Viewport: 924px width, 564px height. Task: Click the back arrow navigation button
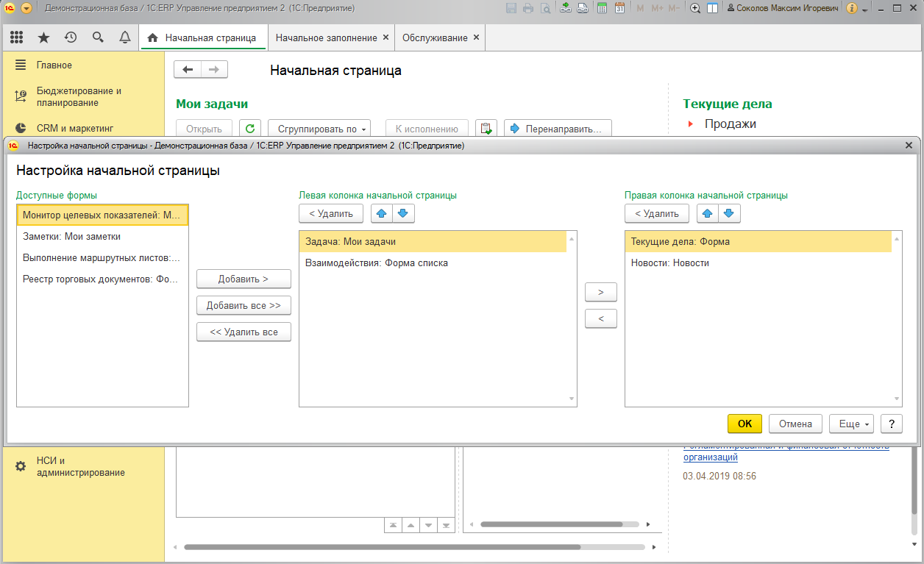[188, 69]
